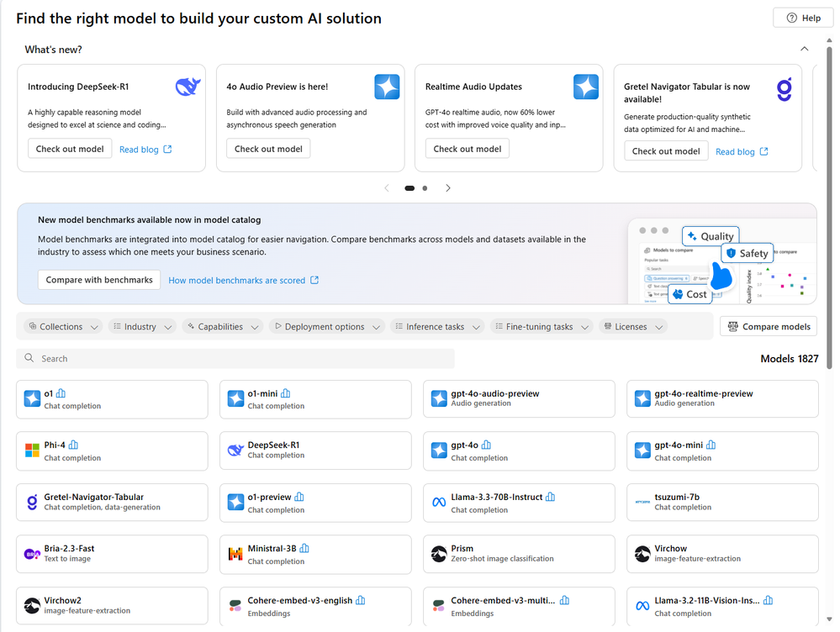Image resolution: width=840 pixels, height=632 pixels.
Task: Open the Cohere-embed-v3-multi... model tile
Action: [x=519, y=606]
